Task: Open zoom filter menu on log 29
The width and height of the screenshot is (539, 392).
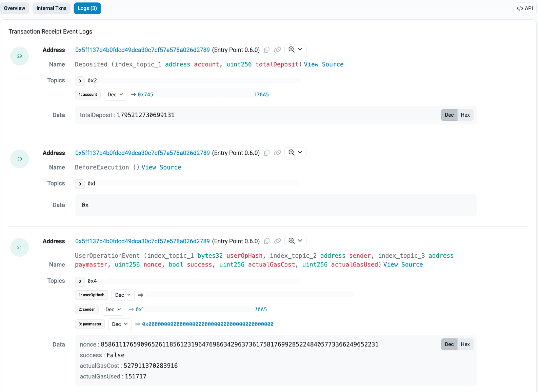Action: pyautogui.click(x=295, y=50)
